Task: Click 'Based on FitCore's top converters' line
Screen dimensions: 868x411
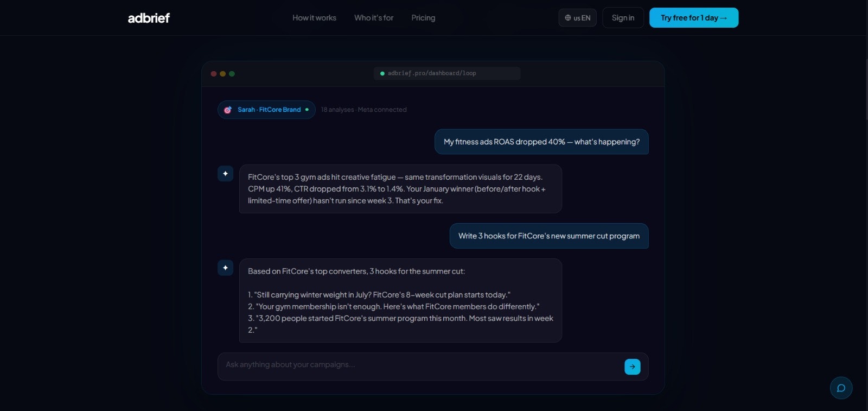Action: [356, 271]
